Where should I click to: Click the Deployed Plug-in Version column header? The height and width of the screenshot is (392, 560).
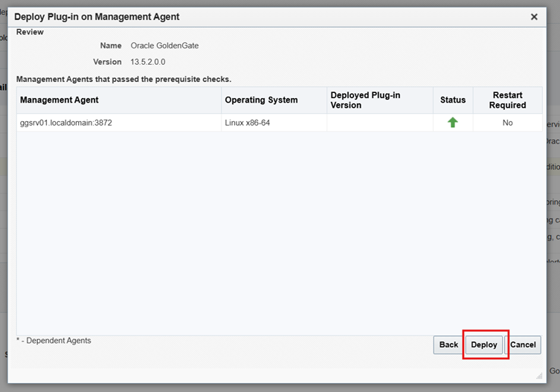(x=365, y=100)
